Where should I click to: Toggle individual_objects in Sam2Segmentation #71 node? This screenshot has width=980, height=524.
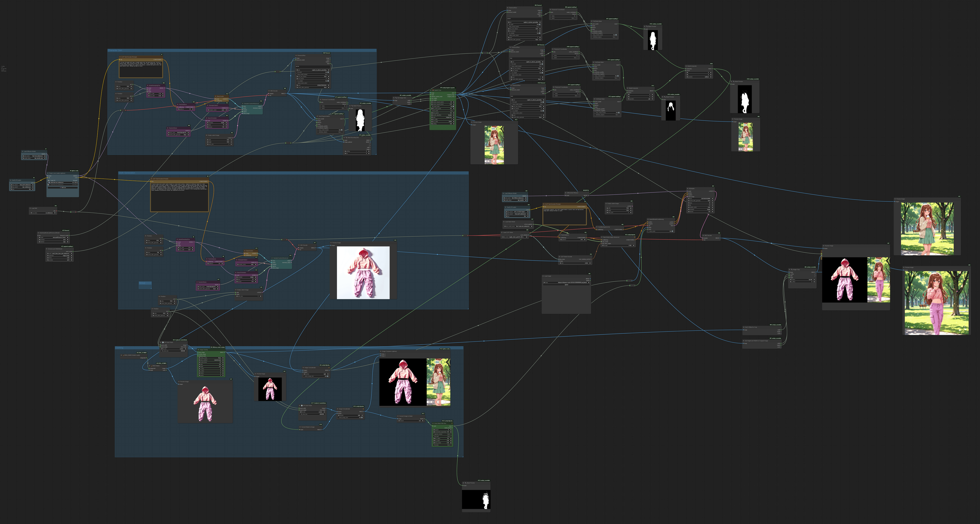[330, 132]
